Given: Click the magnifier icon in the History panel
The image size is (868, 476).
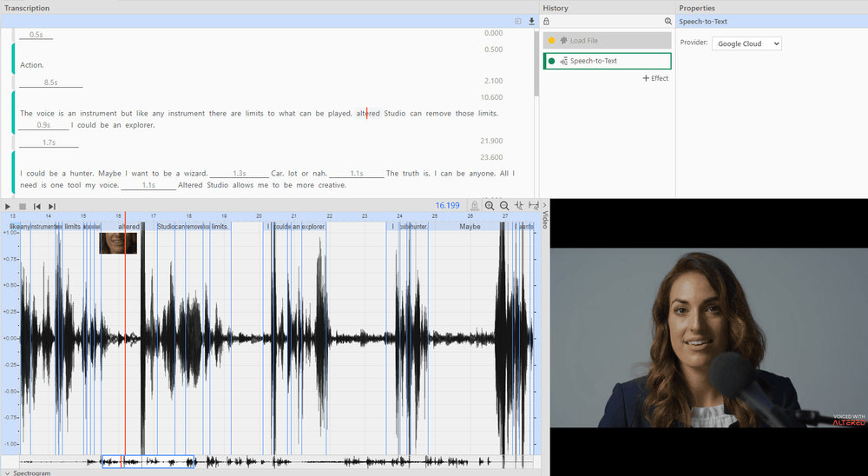Looking at the screenshot, I should (x=667, y=21).
